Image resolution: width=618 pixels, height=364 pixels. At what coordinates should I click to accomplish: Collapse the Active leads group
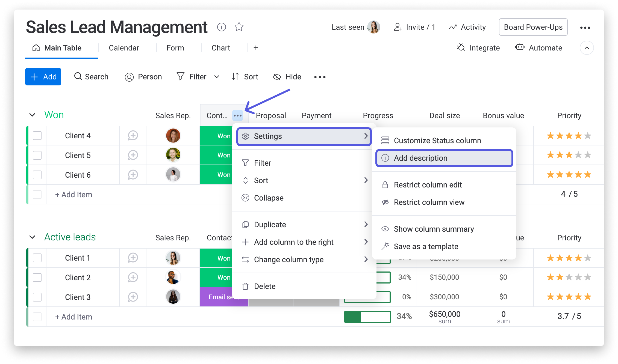click(32, 237)
